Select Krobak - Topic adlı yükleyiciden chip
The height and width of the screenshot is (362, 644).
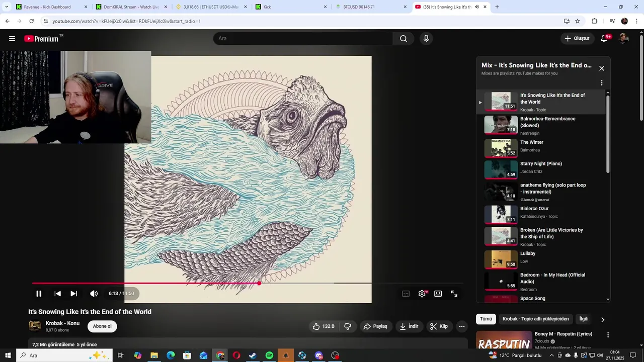[x=536, y=319]
